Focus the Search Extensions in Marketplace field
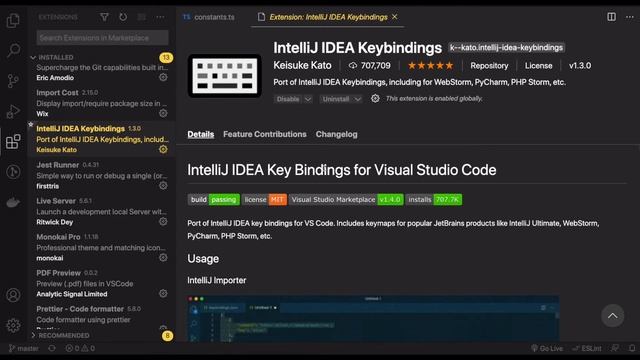 [102, 38]
